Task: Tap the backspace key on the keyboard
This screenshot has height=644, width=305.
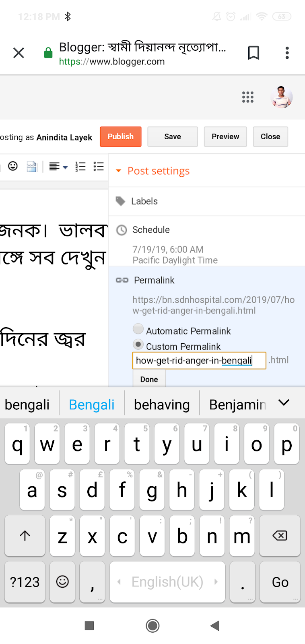Action: point(280,536)
